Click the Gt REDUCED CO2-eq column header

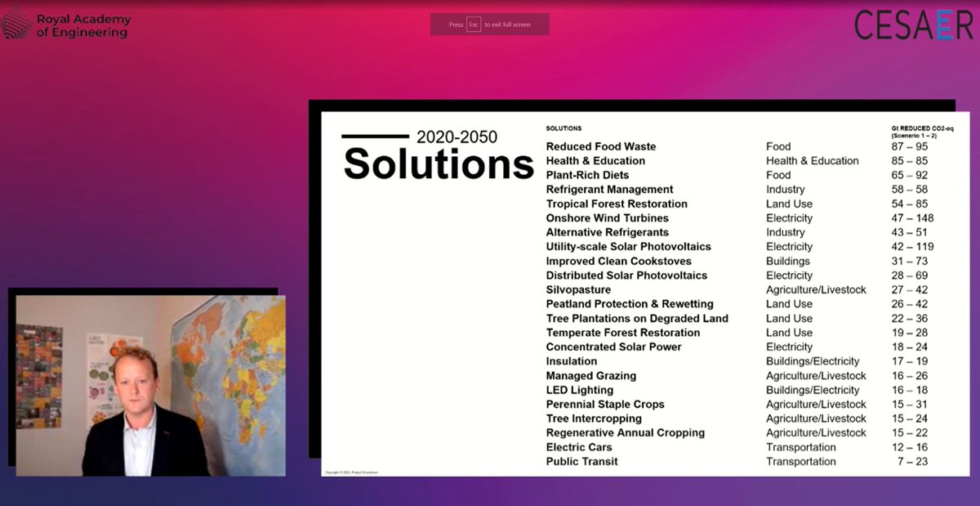pos(922,132)
